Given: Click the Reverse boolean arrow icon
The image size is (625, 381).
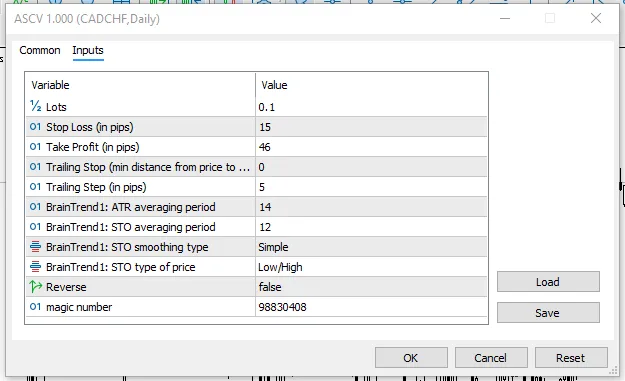Looking at the screenshot, I should 35,287.
